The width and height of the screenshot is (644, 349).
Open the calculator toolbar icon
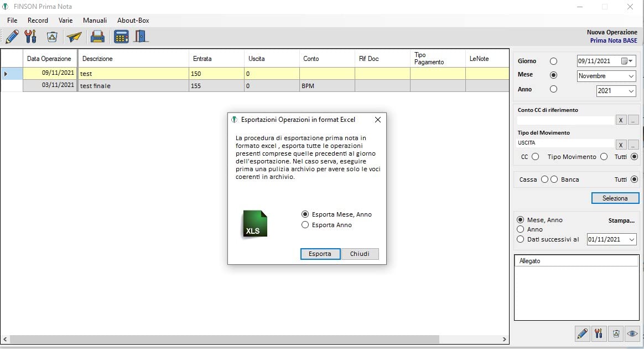tap(121, 37)
